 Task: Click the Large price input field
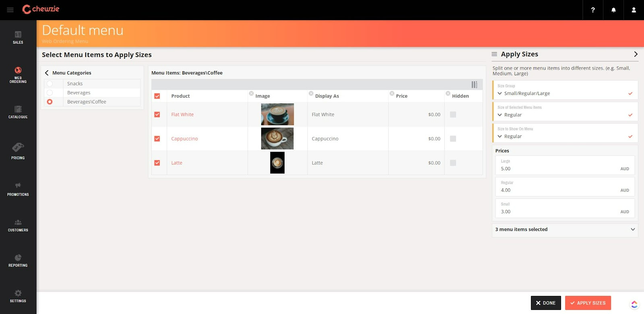point(557,169)
